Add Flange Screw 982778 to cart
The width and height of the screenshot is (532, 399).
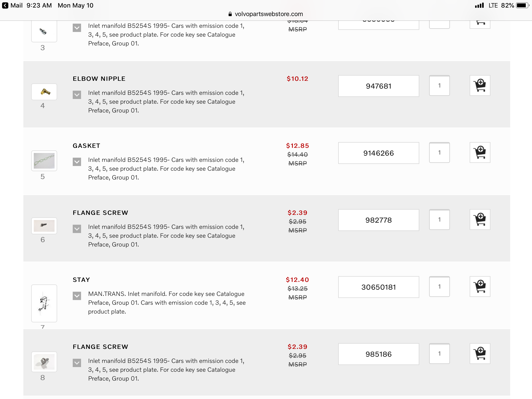[480, 220]
